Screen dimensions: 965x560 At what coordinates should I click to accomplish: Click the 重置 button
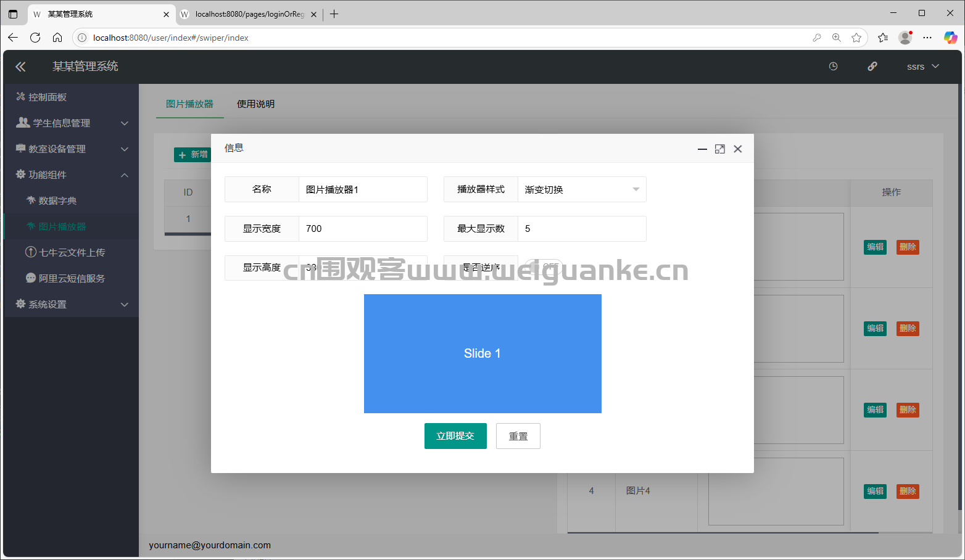[518, 436]
